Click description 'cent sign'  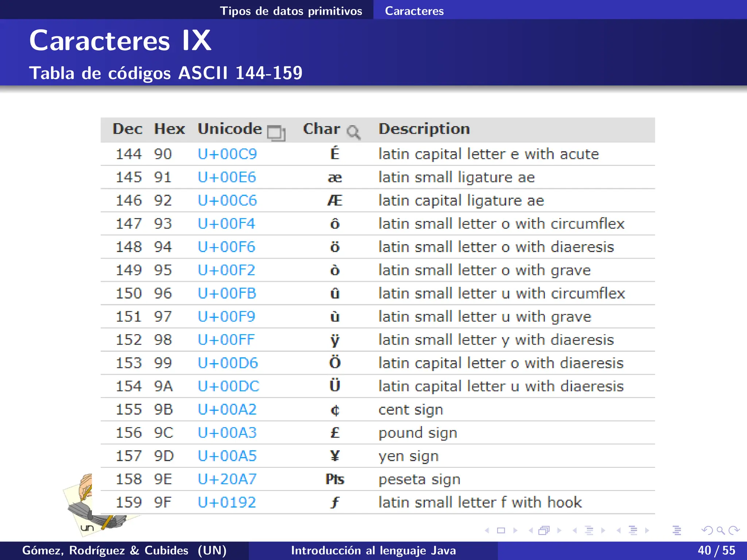point(411,410)
